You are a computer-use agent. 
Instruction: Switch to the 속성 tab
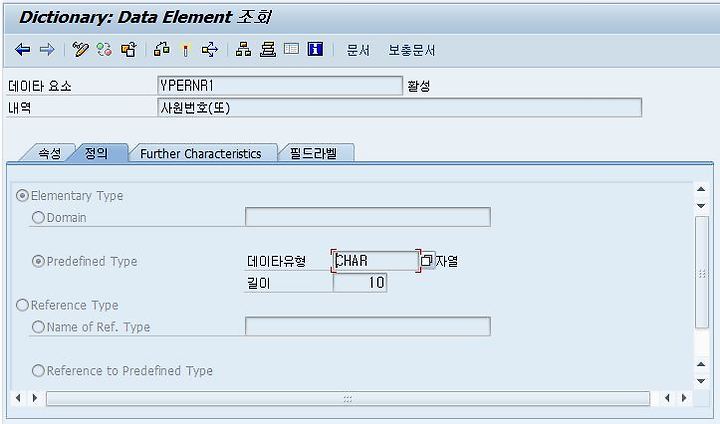pyautogui.click(x=49, y=153)
